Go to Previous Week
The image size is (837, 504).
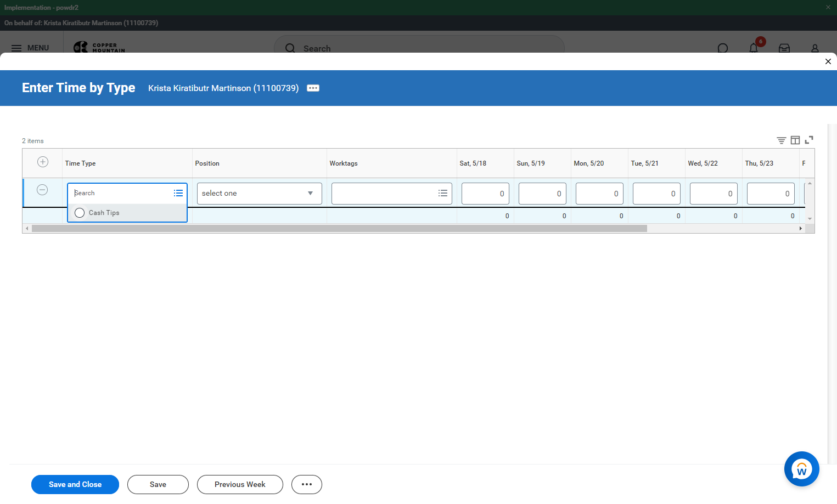(240, 484)
